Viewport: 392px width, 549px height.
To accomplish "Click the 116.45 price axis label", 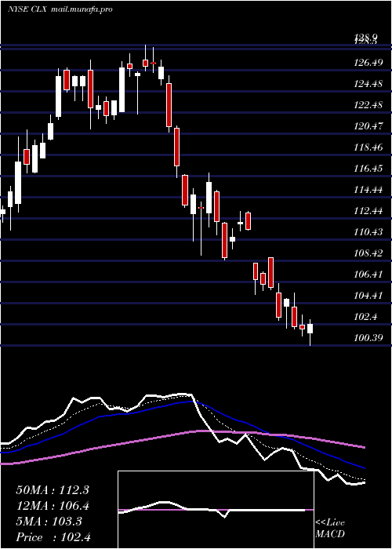I will 368,169.
